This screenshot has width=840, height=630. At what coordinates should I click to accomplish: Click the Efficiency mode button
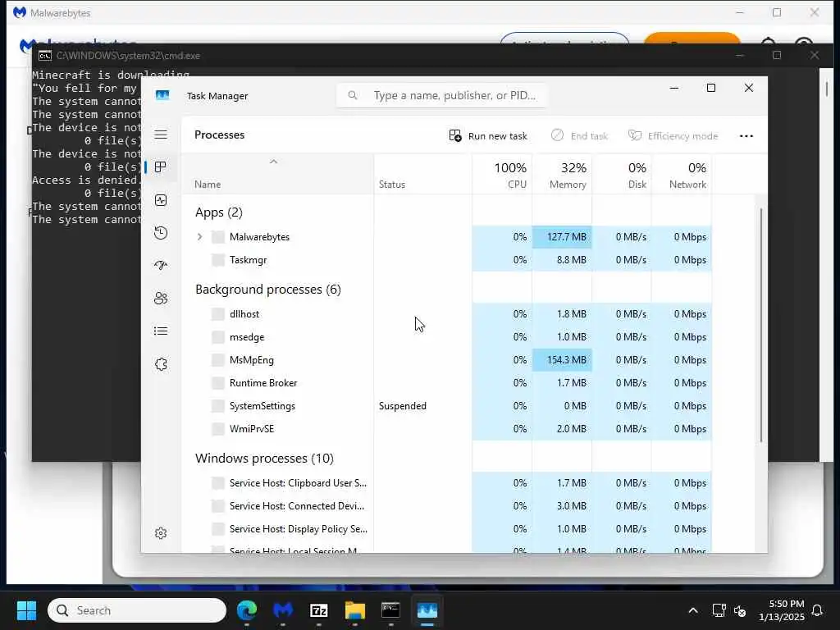pos(673,136)
